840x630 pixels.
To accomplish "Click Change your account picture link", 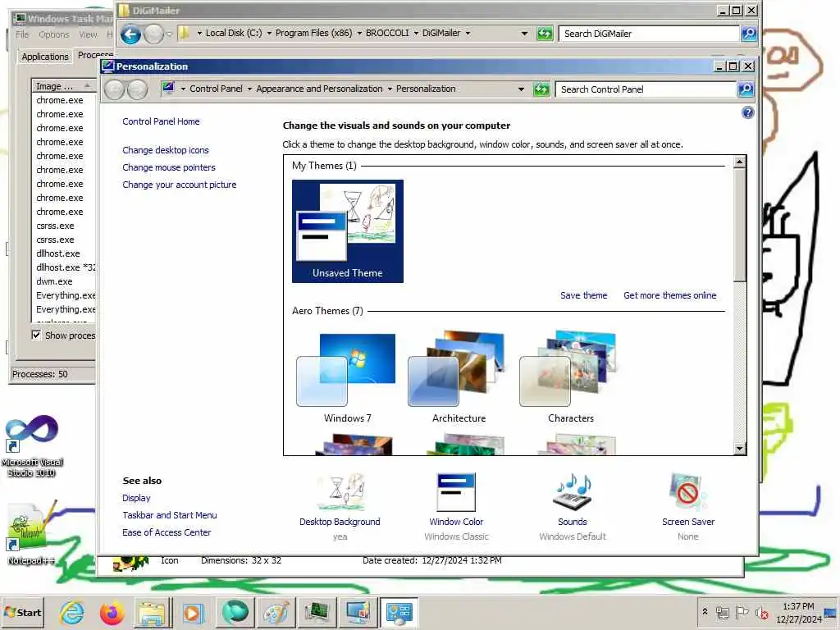I will (x=179, y=185).
